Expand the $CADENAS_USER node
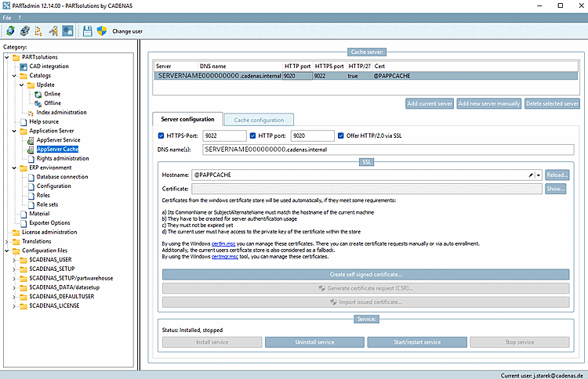 tap(14, 260)
